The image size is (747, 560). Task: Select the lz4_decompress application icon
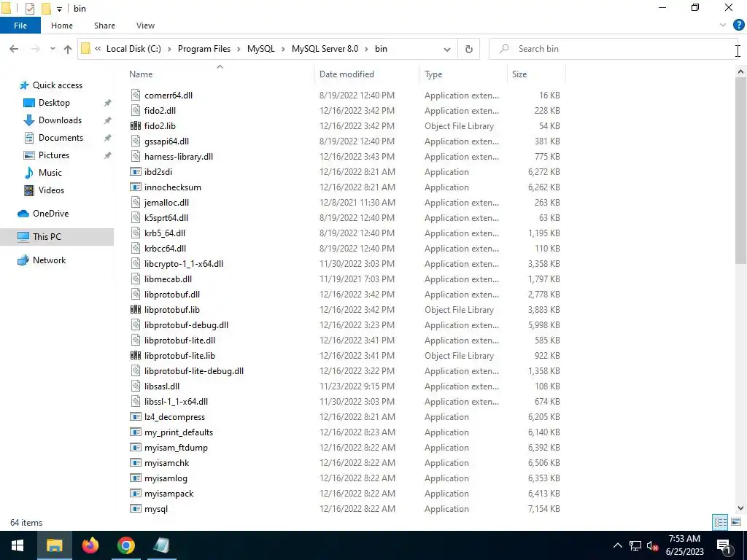click(136, 416)
